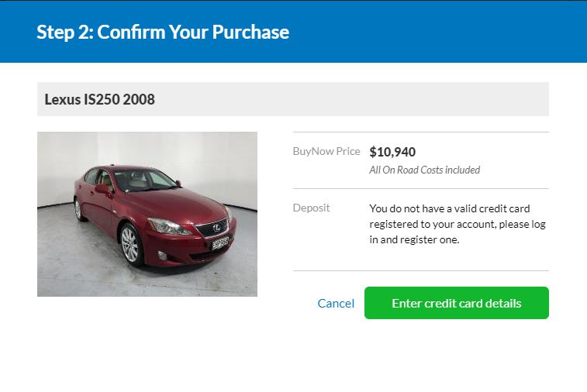587x392 pixels.
Task: Click the Deposit label
Action: click(311, 208)
